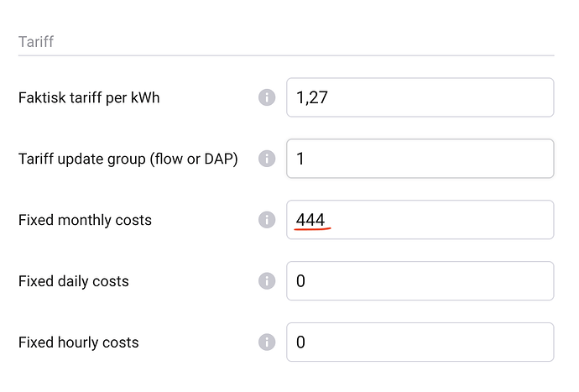This screenshot has width=579, height=392.
Task: Open info tooltip for Tariff update group
Action: [267, 159]
